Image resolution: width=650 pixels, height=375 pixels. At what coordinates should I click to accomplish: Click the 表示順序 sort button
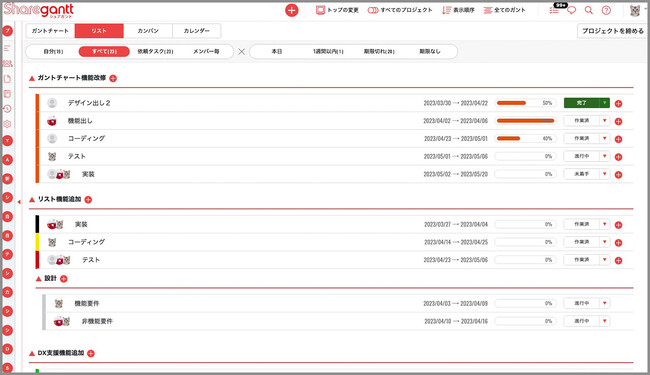[458, 10]
